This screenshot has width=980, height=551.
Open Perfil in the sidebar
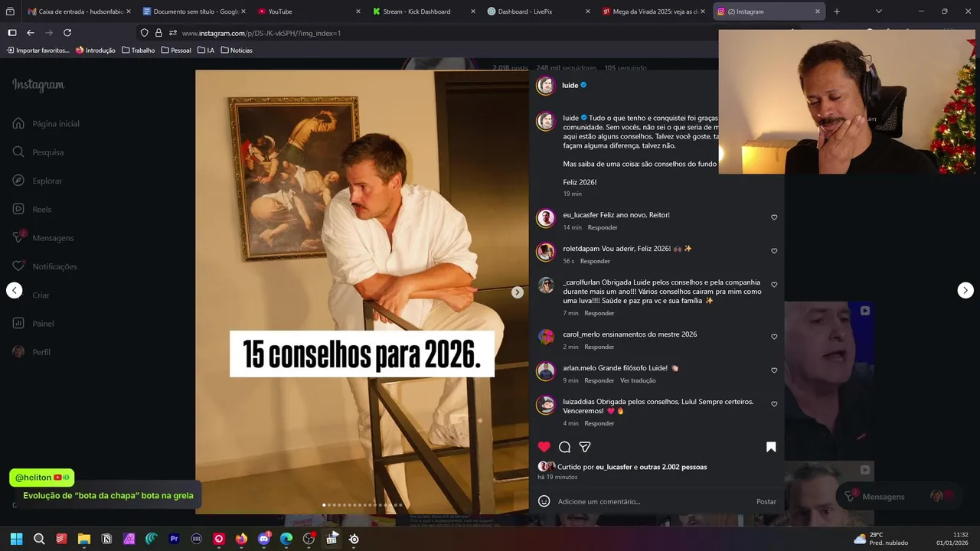point(32,352)
